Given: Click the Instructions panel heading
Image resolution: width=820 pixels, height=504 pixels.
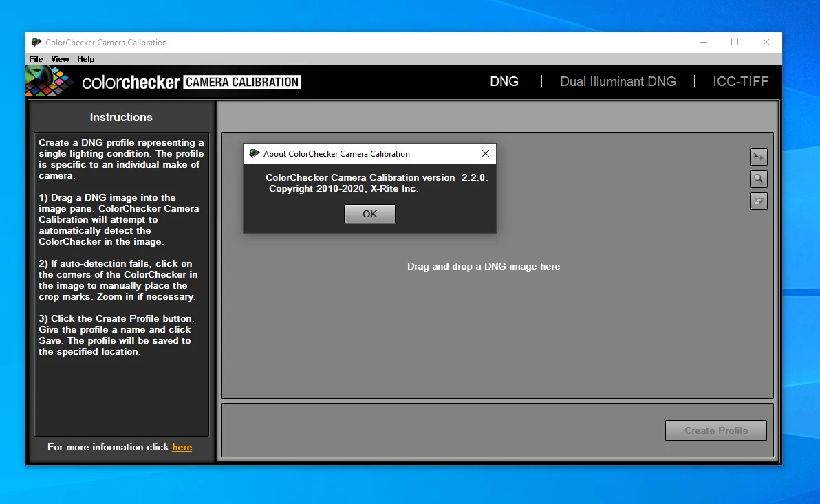Looking at the screenshot, I should tap(121, 117).
